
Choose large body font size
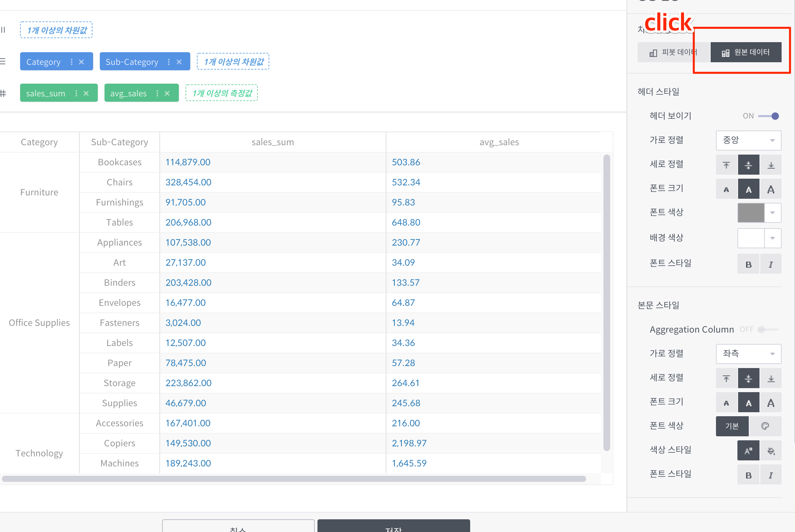point(771,403)
